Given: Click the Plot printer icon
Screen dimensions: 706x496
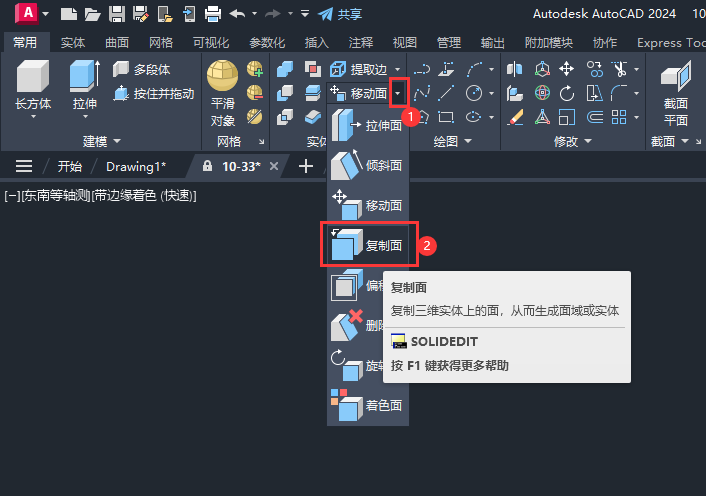Looking at the screenshot, I should pos(213,14).
